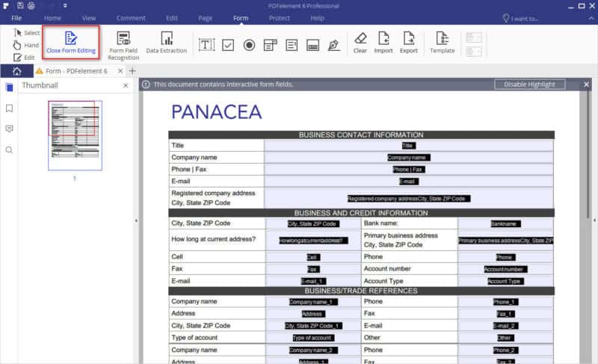Screen dimensions: 598x364
Task: Select the Check Box form tool
Action: pyautogui.click(x=228, y=45)
